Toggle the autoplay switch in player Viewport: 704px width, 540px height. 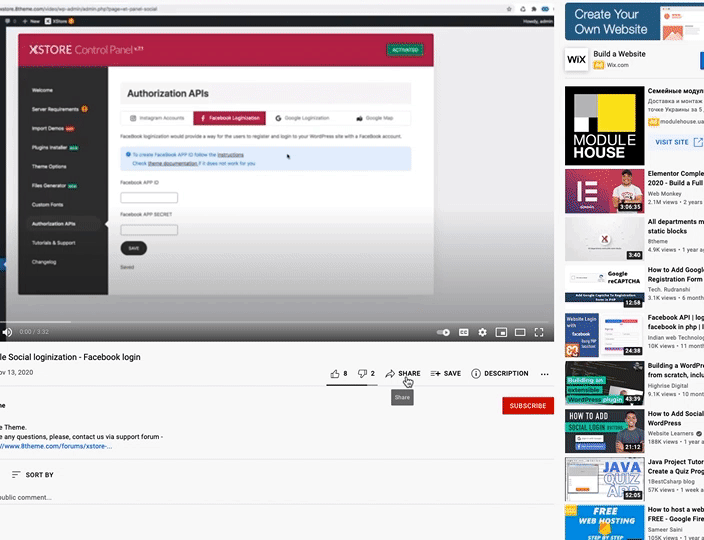tap(443, 332)
